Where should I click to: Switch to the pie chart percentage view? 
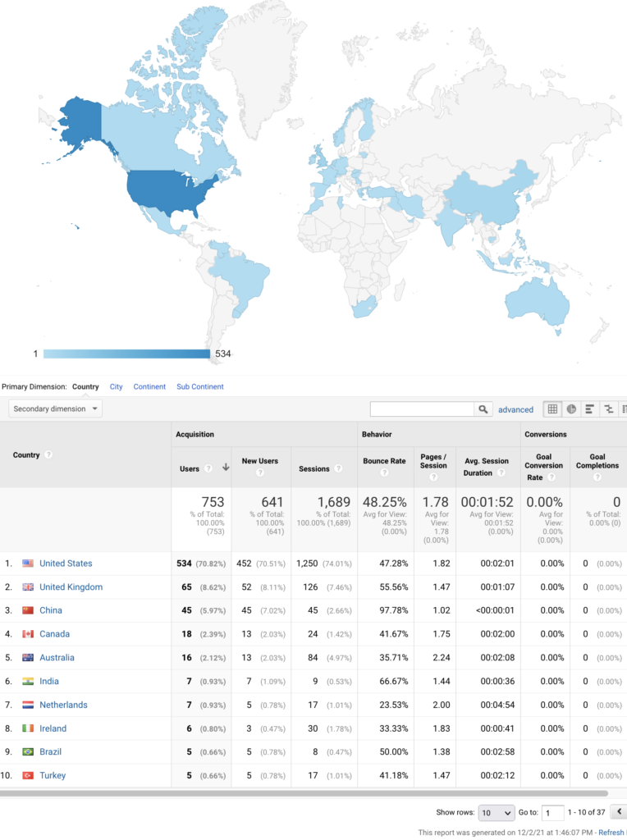coord(571,409)
